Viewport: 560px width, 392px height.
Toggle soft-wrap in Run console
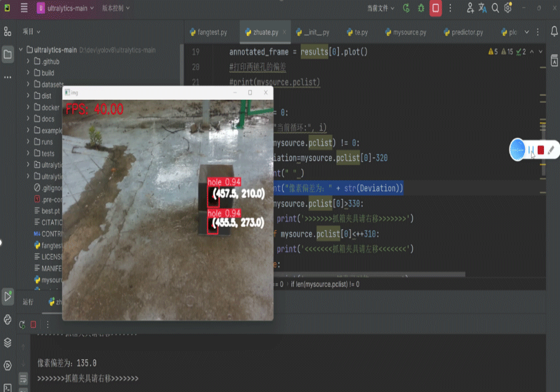pyautogui.click(x=22, y=377)
